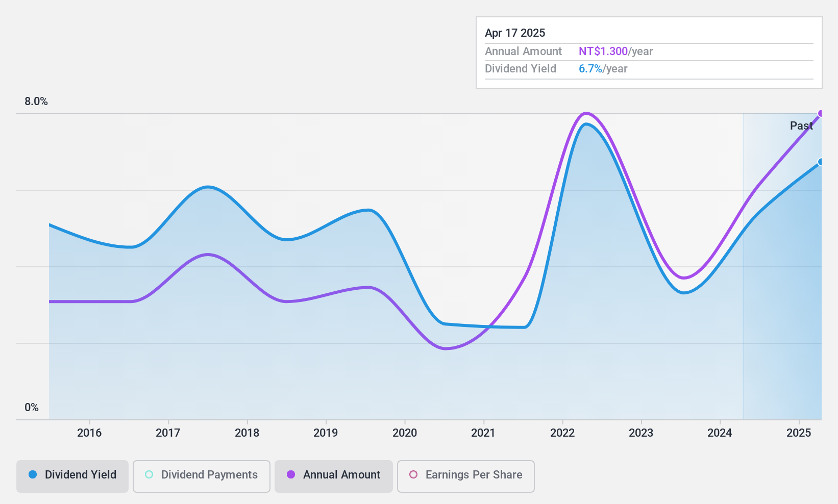
Task: Click the 2024 x-axis label
Action: [720, 433]
